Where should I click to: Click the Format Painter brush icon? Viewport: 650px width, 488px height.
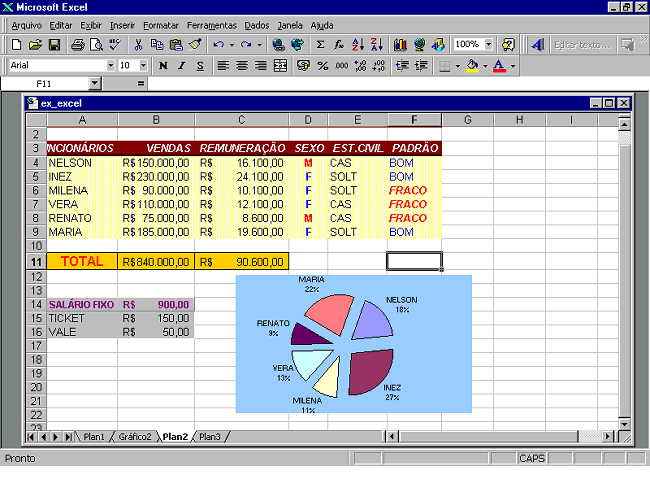pyautogui.click(x=195, y=45)
